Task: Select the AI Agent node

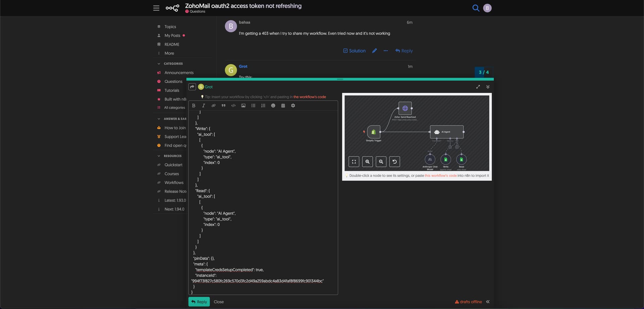Action: tap(447, 132)
